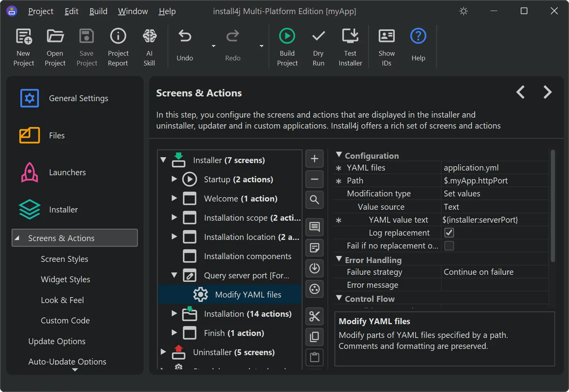The height and width of the screenshot is (392, 569).
Task: Expand the Uninstaller (5 screens) node
Action: click(163, 352)
